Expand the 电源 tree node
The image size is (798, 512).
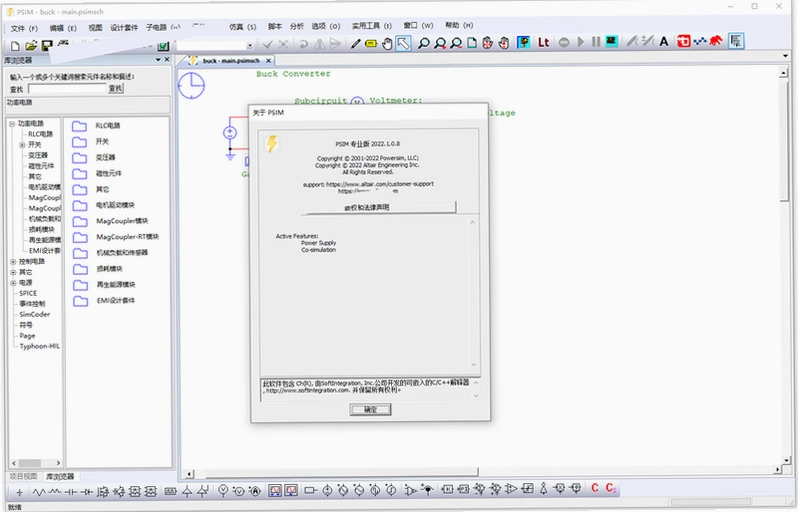pyautogui.click(x=13, y=283)
